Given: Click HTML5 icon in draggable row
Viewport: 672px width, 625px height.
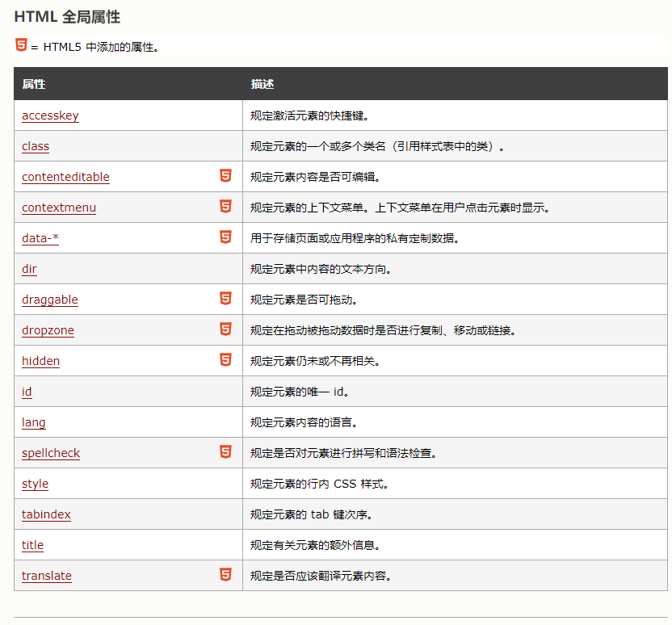Looking at the screenshot, I should [x=225, y=299].
